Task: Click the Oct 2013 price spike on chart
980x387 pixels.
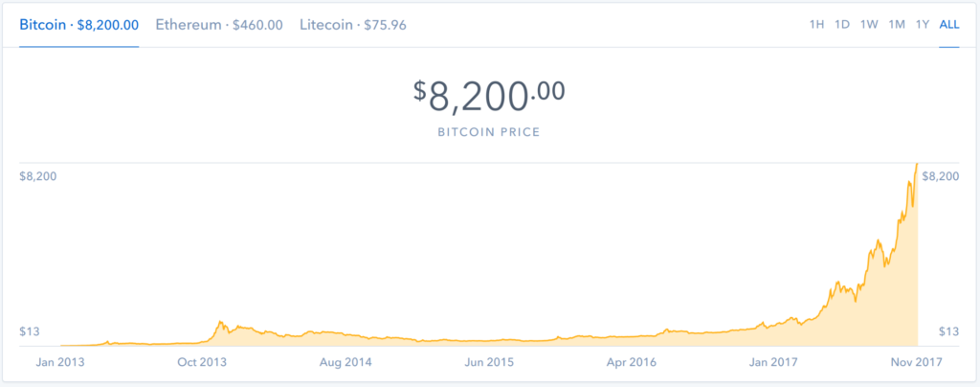Action: click(x=220, y=323)
